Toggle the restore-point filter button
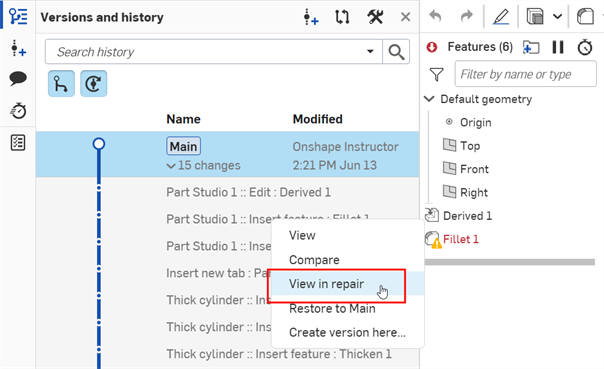Image resolution: width=604 pixels, height=369 pixels. pyautogui.click(x=94, y=84)
